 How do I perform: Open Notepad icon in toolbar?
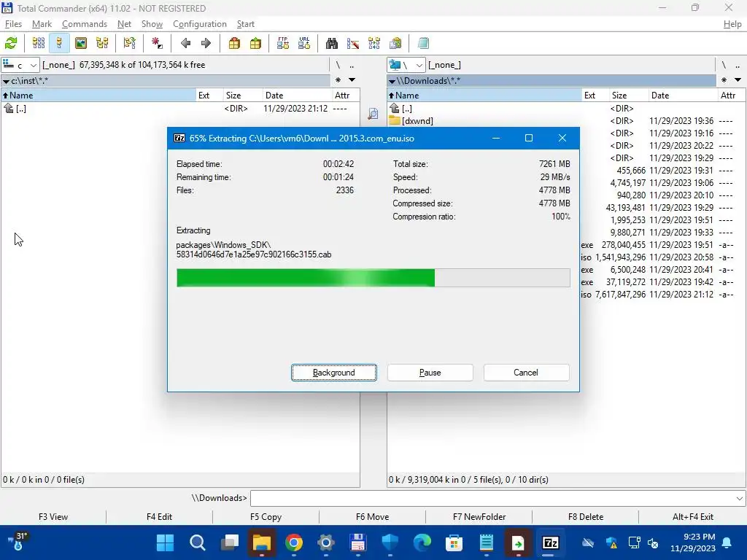pos(423,43)
